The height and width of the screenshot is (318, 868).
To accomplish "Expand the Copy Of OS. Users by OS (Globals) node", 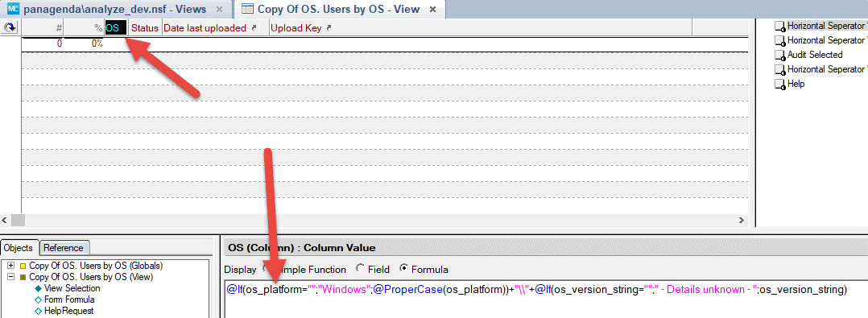I will point(10,266).
